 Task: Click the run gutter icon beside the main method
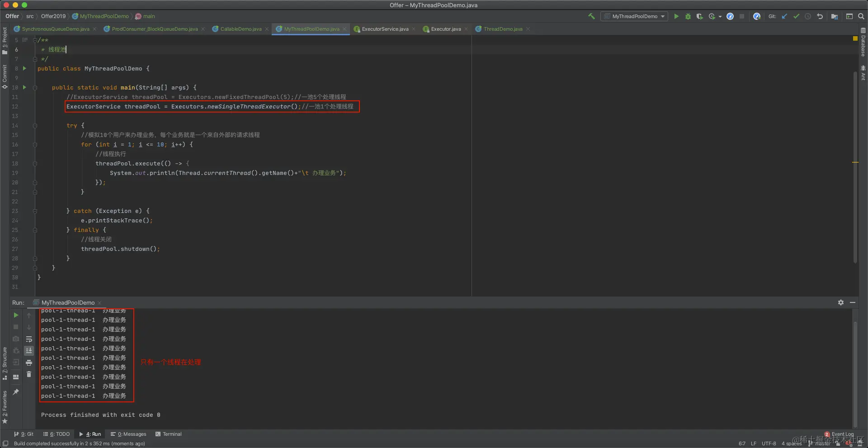pos(24,87)
